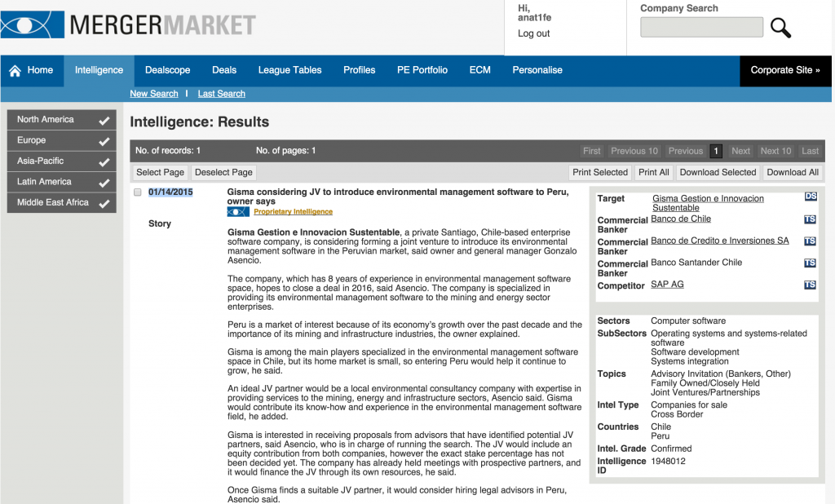Screen dimensions: 835x504
Task: Open the PE Portfolio tab
Action: click(x=422, y=70)
